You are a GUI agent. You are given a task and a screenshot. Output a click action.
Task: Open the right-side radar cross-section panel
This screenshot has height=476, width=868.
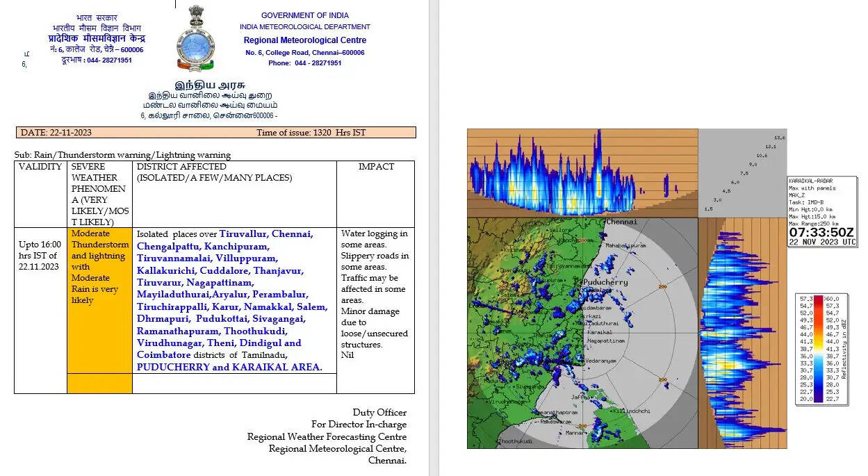(x=742, y=332)
